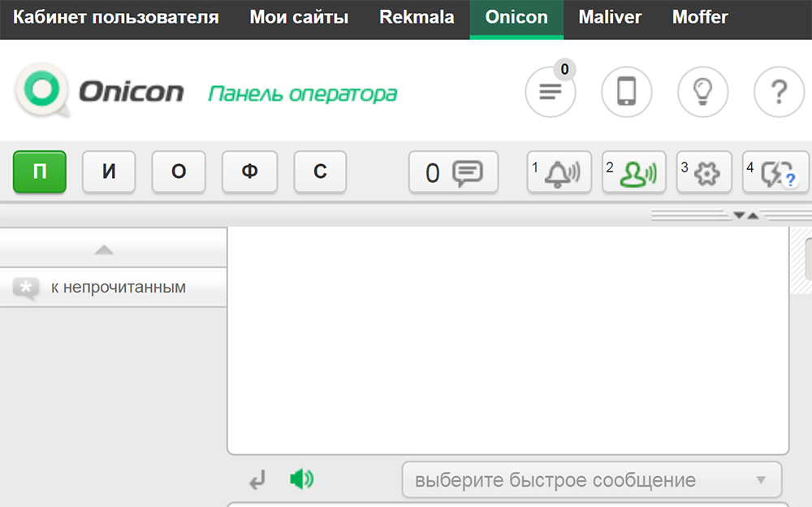Switch to the Maliver tab
The height and width of the screenshot is (507, 812).
(x=610, y=17)
